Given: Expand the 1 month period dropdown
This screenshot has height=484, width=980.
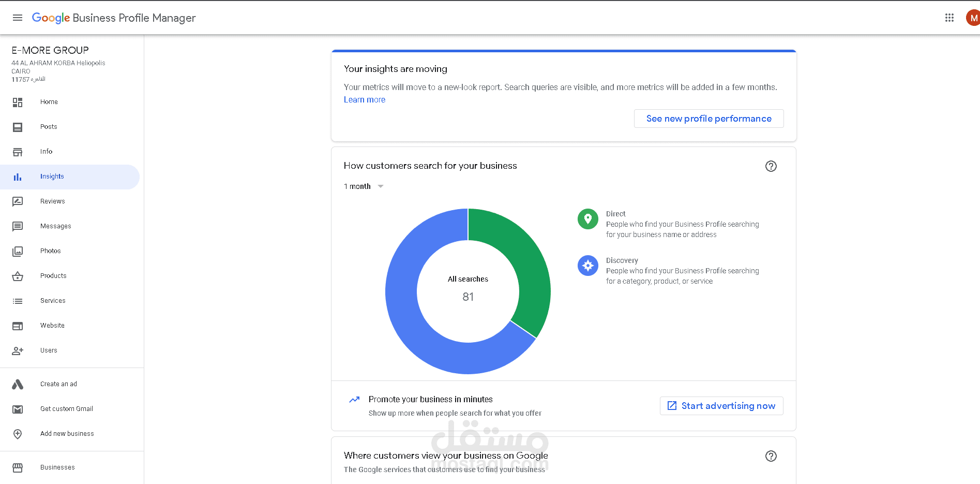Looking at the screenshot, I should click(364, 186).
